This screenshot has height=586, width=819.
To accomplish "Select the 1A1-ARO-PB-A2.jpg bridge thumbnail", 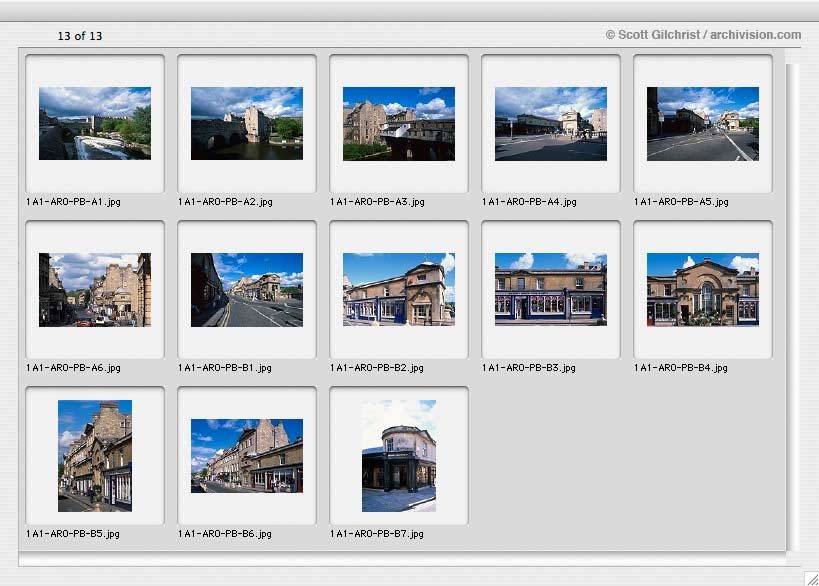I will (x=247, y=123).
